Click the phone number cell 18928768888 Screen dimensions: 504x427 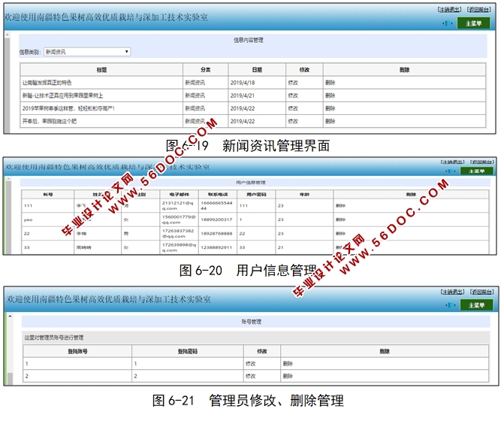click(216, 234)
